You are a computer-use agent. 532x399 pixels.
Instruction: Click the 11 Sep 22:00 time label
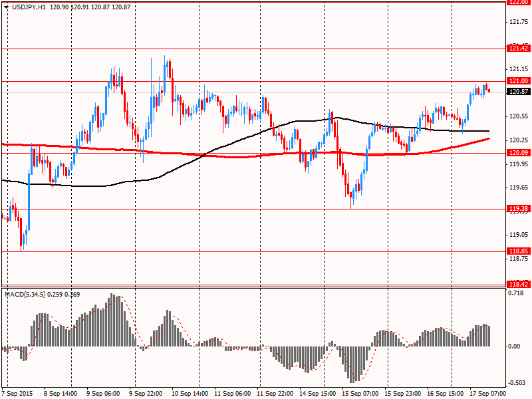pos(275,394)
